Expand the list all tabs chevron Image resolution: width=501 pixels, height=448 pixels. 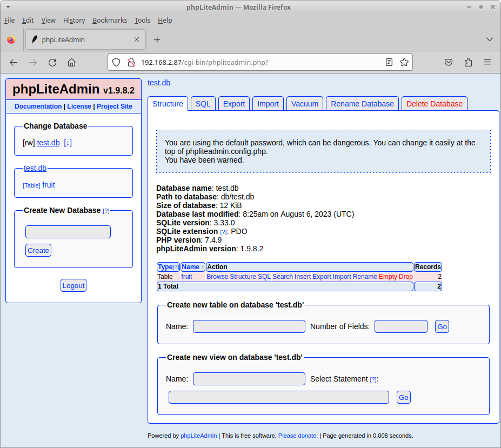coord(489,39)
